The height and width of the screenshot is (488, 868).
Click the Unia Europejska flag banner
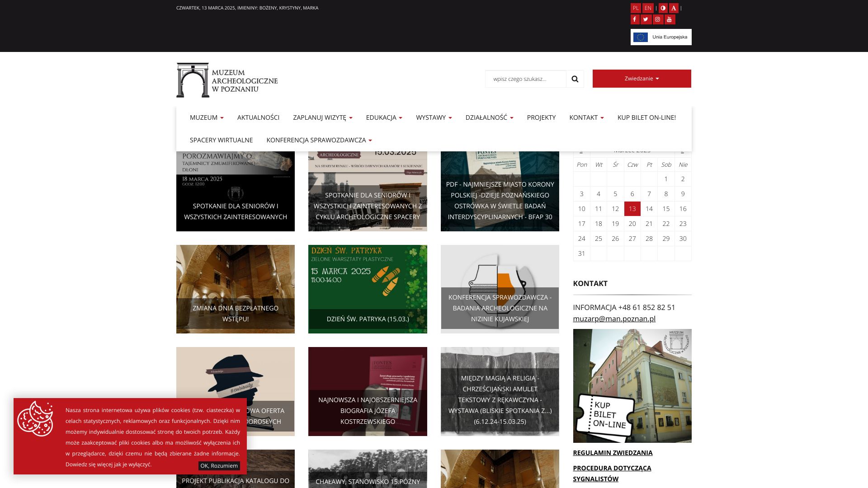pyautogui.click(x=661, y=37)
